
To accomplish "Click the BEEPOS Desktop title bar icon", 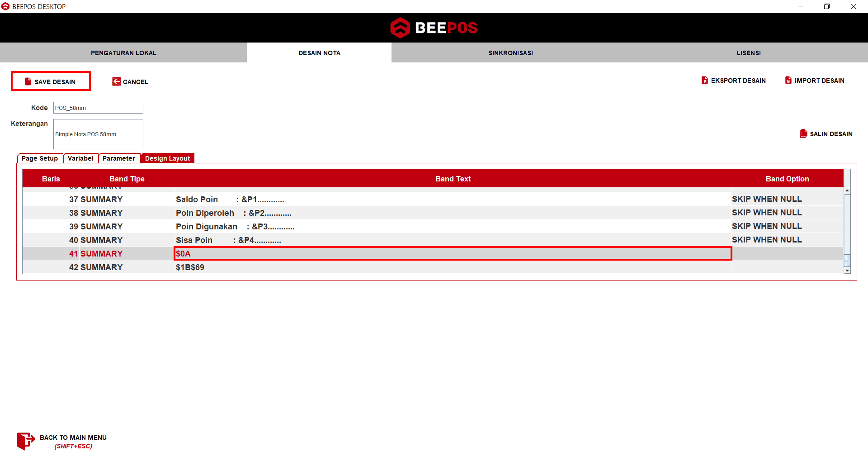I will (x=5, y=6).
